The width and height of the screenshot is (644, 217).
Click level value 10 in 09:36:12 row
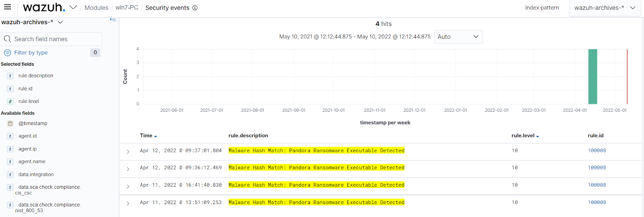click(x=514, y=167)
